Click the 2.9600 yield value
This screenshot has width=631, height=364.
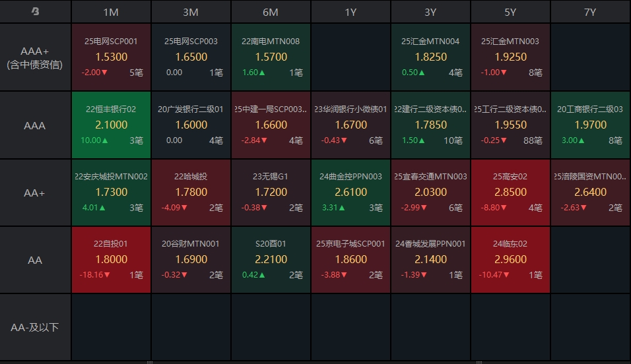coord(510,259)
